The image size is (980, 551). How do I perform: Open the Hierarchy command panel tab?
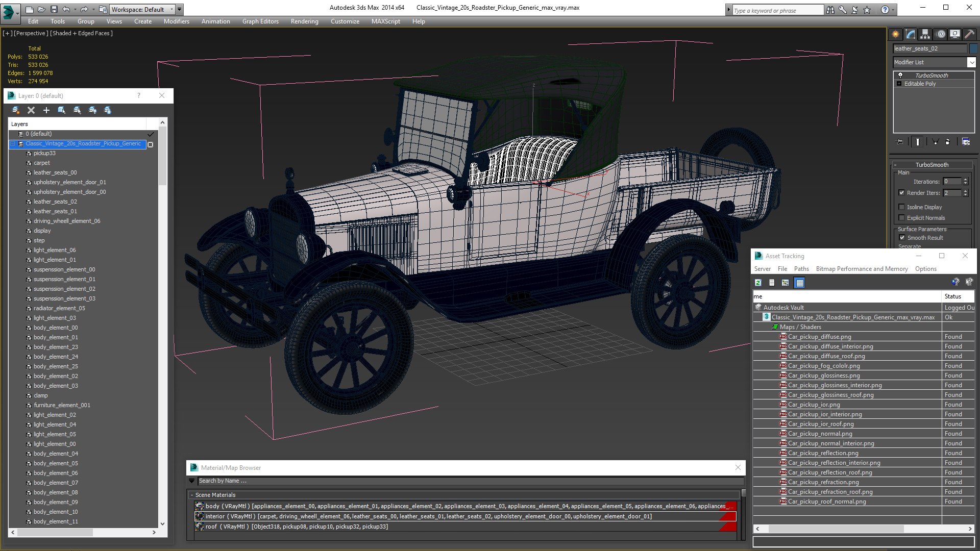[x=925, y=34]
